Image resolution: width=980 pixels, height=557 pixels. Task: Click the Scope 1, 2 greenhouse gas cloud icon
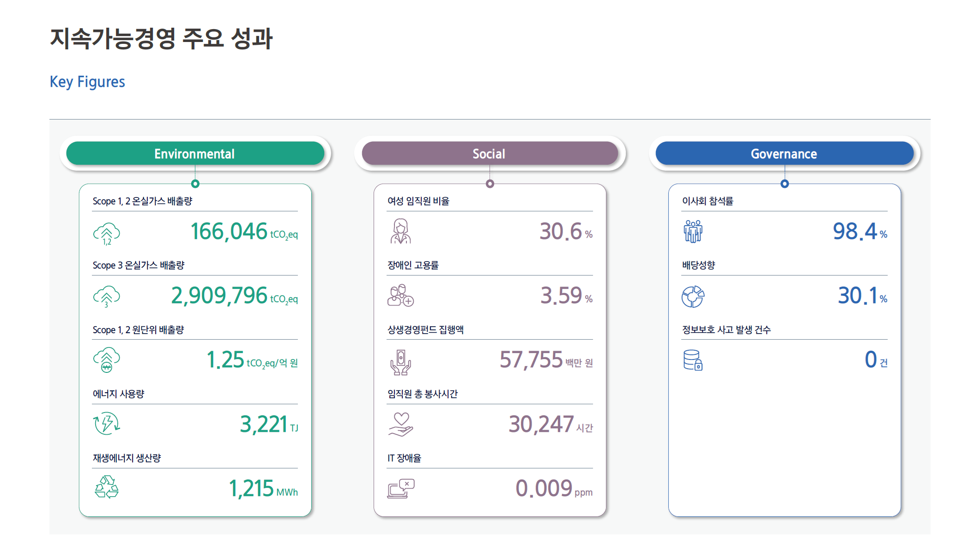107,234
